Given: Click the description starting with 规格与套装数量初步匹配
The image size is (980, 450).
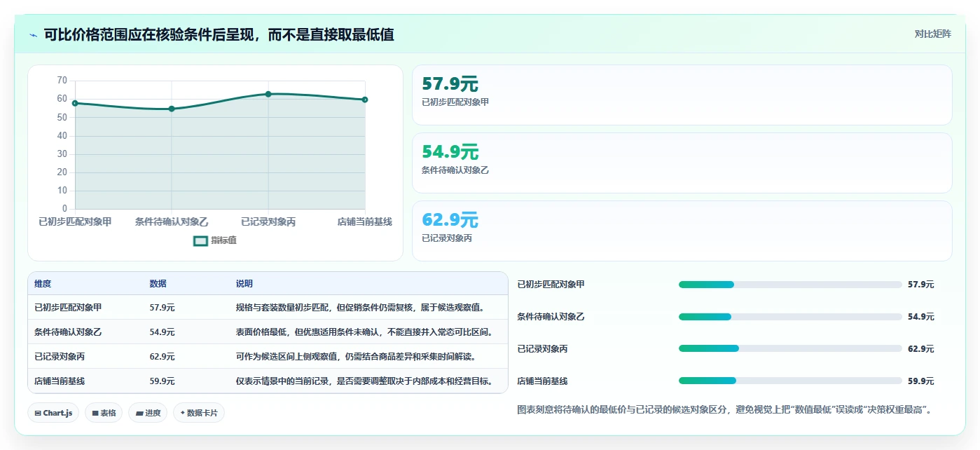Looking at the screenshot, I should pyautogui.click(x=360, y=307).
